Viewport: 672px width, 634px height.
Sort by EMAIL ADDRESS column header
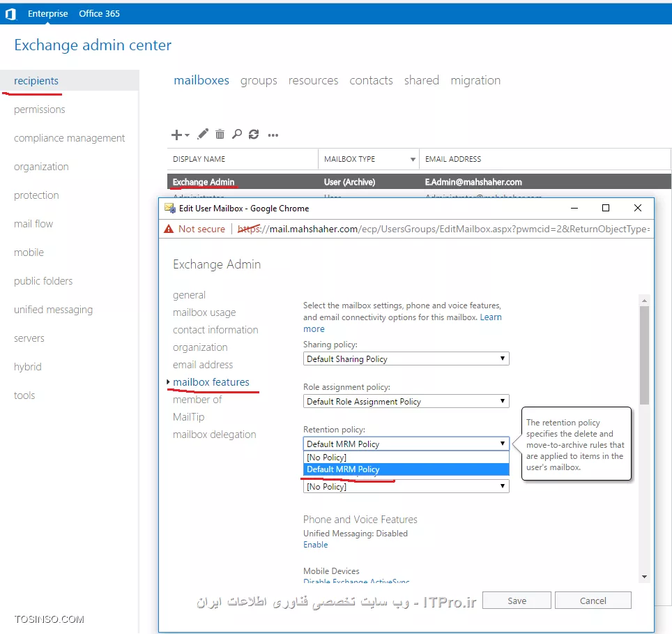tap(453, 159)
